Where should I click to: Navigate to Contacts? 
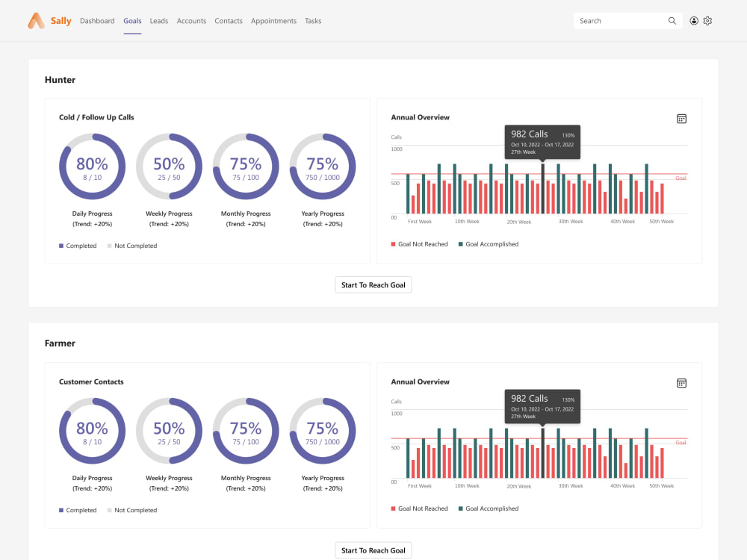pos(229,20)
